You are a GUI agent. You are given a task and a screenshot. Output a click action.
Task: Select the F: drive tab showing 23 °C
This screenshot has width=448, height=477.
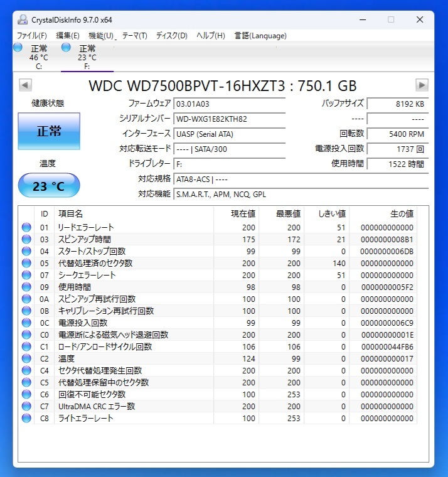click(x=87, y=56)
